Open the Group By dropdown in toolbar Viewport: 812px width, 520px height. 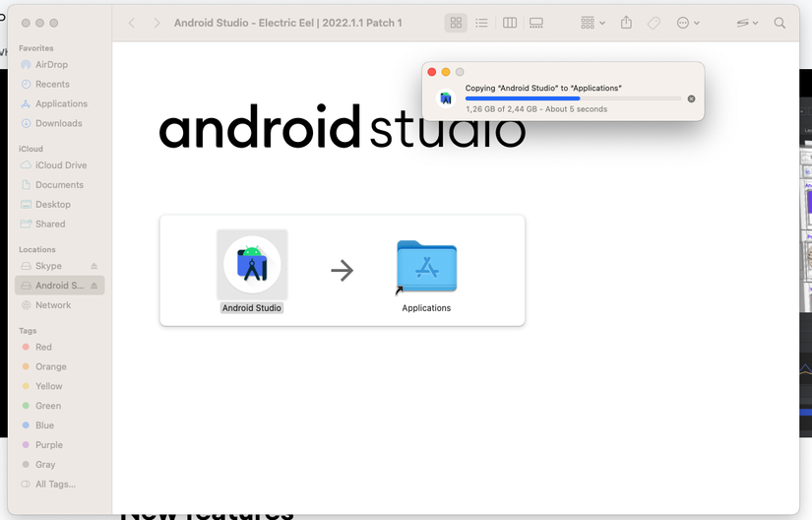click(x=593, y=23)
